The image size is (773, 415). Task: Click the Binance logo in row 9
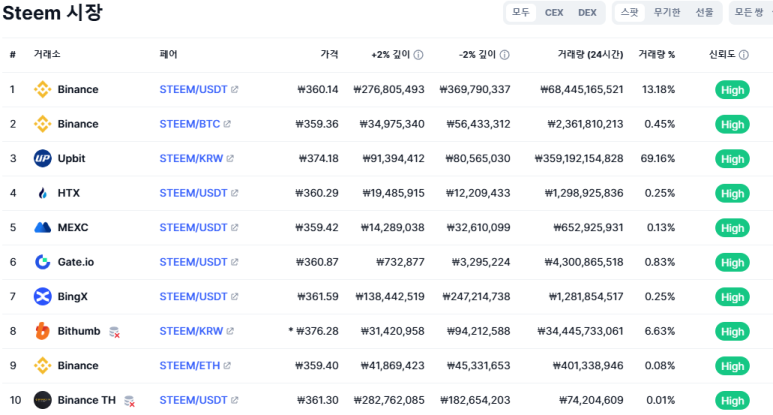pos(42,365)
